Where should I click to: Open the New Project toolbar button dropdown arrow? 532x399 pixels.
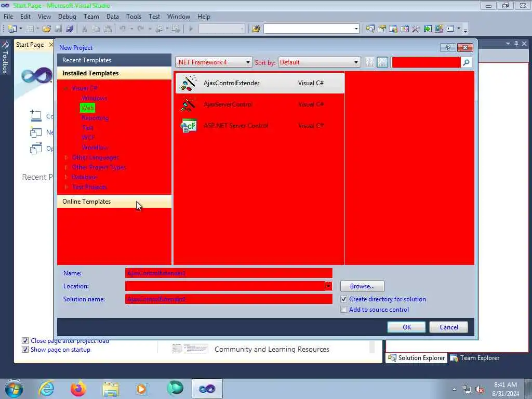[21, 29]
